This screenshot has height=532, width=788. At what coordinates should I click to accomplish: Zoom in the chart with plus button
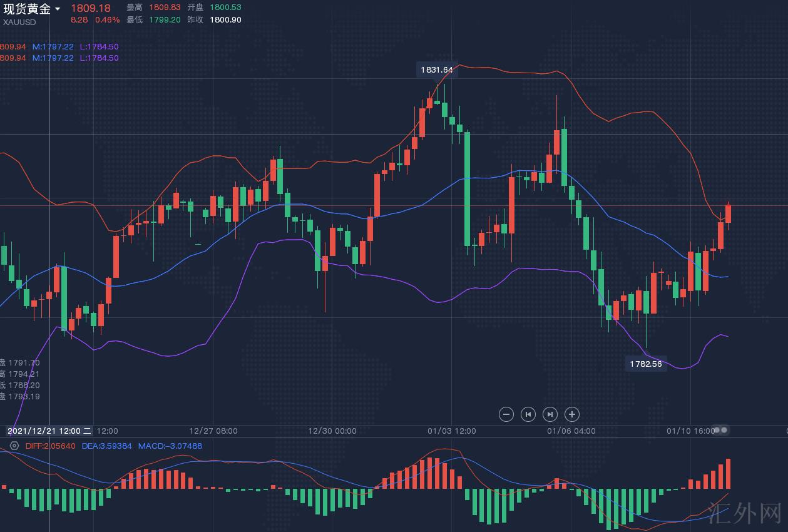(x=571, y=414)
